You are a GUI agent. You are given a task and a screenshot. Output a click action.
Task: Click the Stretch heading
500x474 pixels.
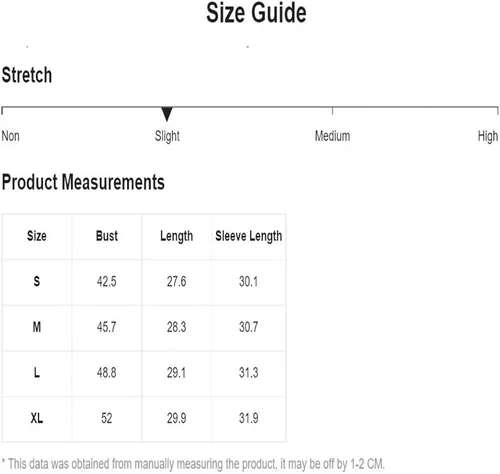[x=27, y=75]
